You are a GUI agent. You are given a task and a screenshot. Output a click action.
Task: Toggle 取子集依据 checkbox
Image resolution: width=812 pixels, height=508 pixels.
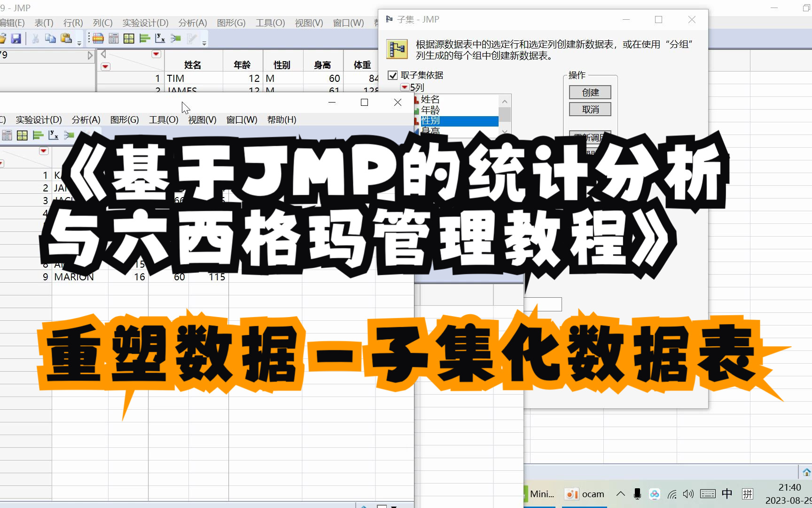(x=393, y=75)
